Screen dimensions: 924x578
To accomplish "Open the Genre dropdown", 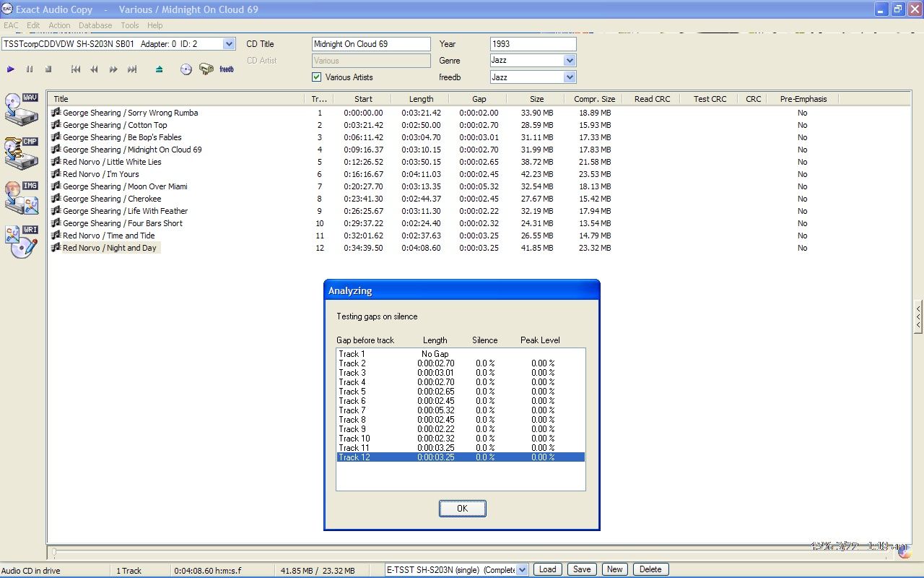I will 570,61.
